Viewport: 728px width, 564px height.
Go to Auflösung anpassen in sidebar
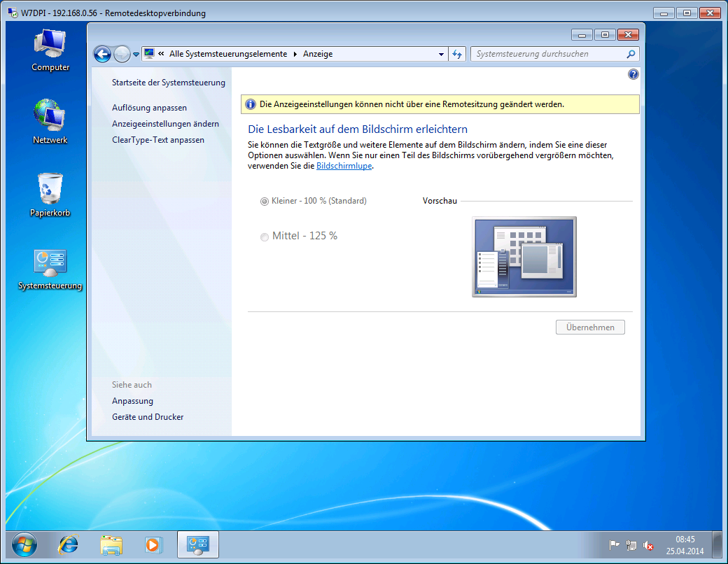coord(149,108)
